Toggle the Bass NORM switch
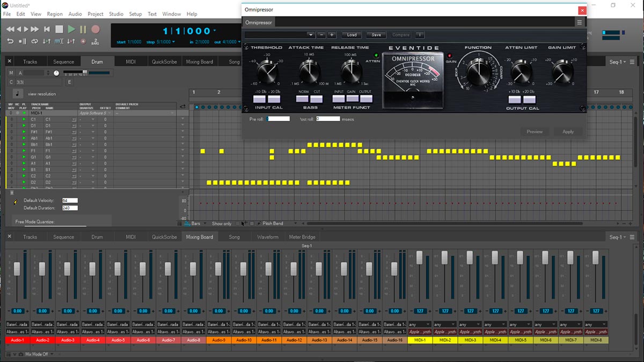The height and width of the screenshot is (362, 644). click(x=302, y=99)
